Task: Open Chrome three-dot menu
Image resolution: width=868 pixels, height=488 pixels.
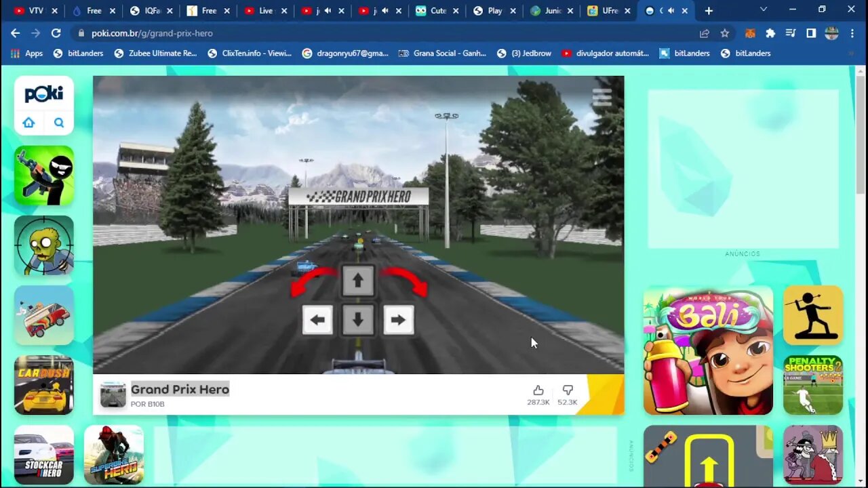Action: pyautogui.click(x=852, y=33)
